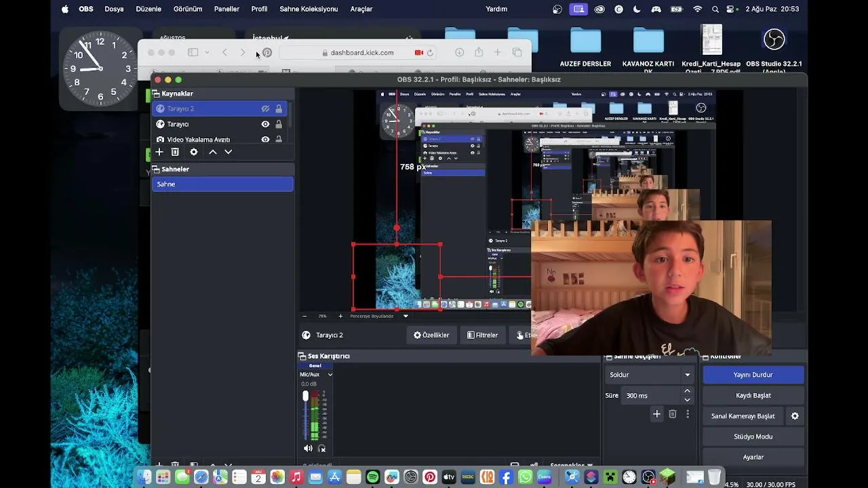
Task: Open source properties gear in Kaynaklar
Action: [x=194, y=152]
